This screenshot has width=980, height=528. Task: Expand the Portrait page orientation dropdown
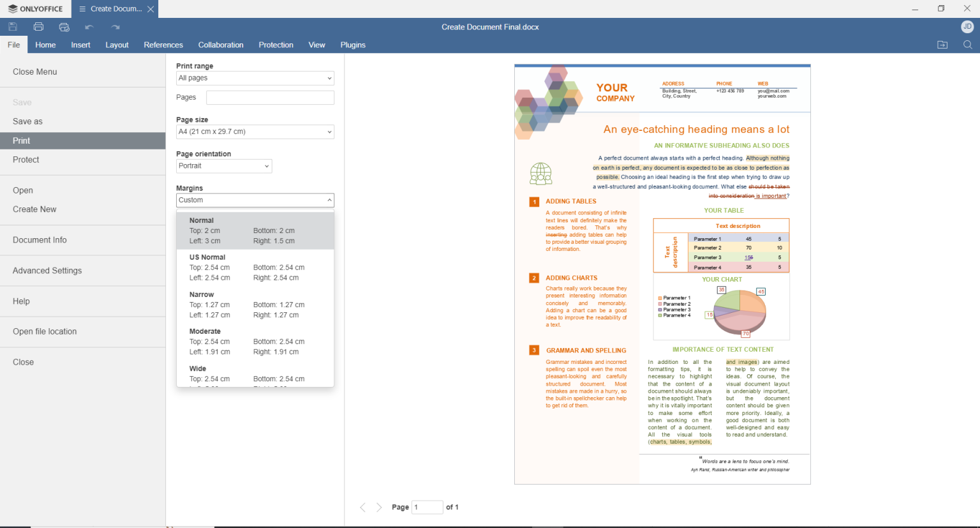[223, 166]
